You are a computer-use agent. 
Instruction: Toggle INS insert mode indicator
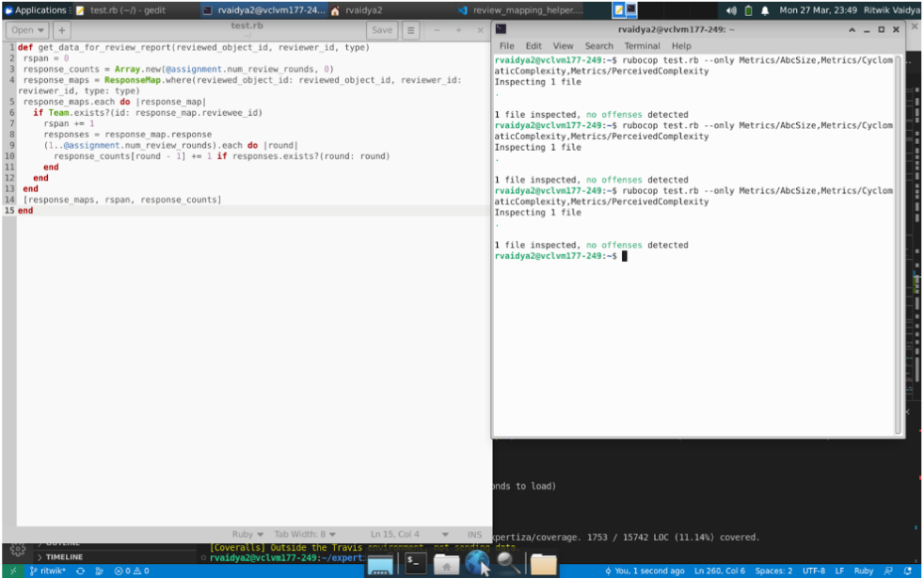tap(474, 535)
